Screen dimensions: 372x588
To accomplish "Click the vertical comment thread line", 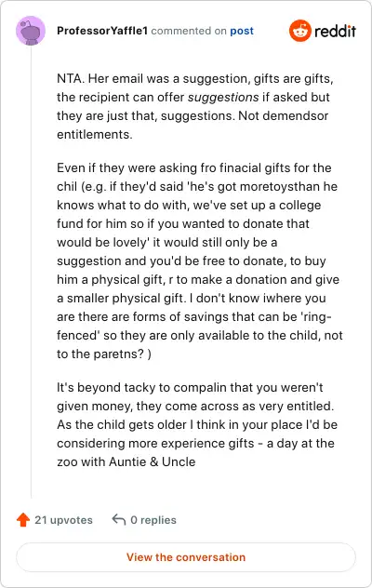I will tap(31, 272).
